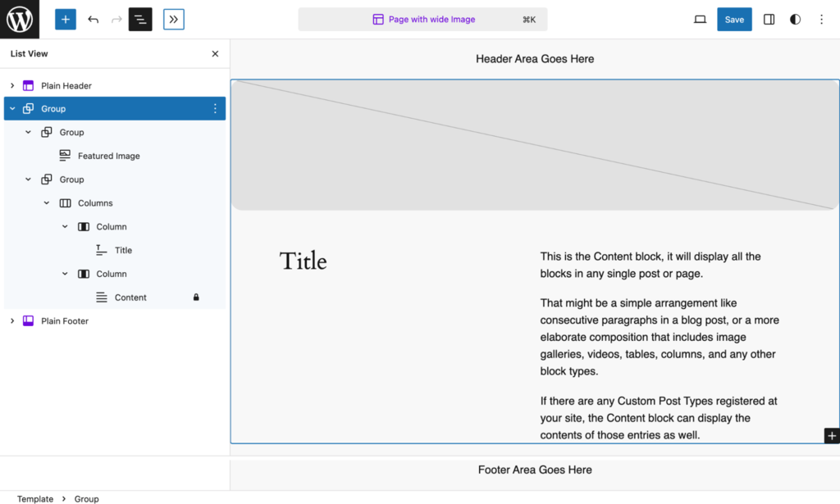Collapse the Columns tree item
Screen dimensions: 840x504
click(x=46, y=202)
